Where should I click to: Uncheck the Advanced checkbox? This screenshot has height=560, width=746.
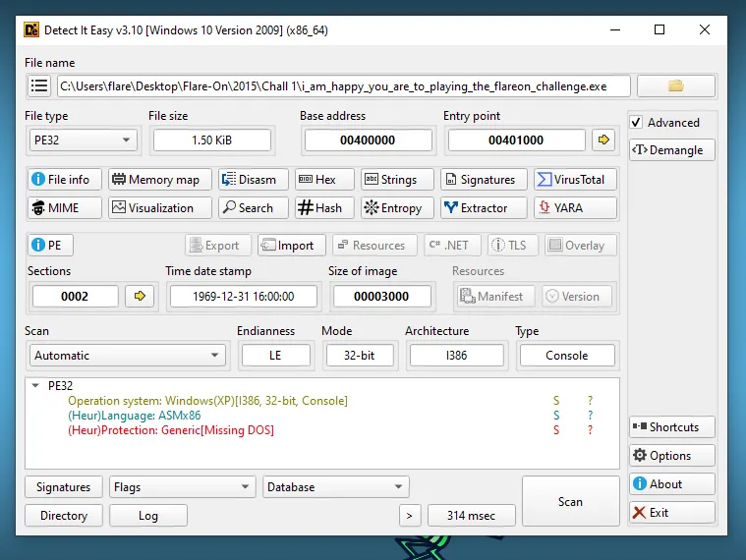(637, 123)
